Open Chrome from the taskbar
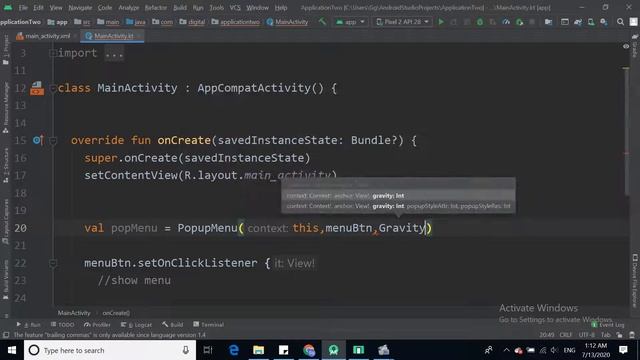 click(309, 350)
